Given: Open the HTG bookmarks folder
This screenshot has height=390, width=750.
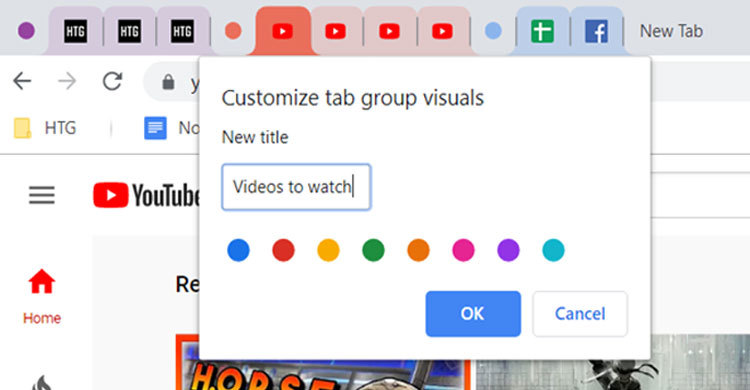Looking at the screenshot, I should coord(45,128).
